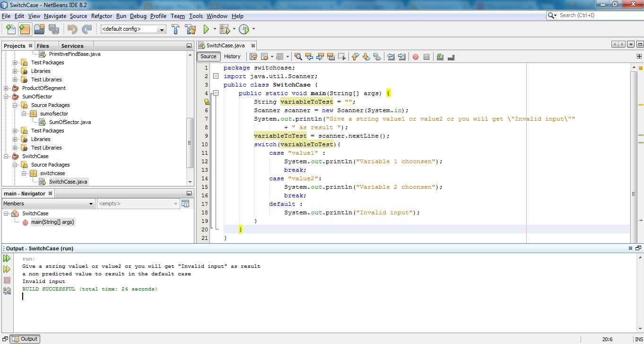The height and width of the screenshot is (344, 644).
Task: Toggle a bookmark on the current line
Action: point(377,56)
